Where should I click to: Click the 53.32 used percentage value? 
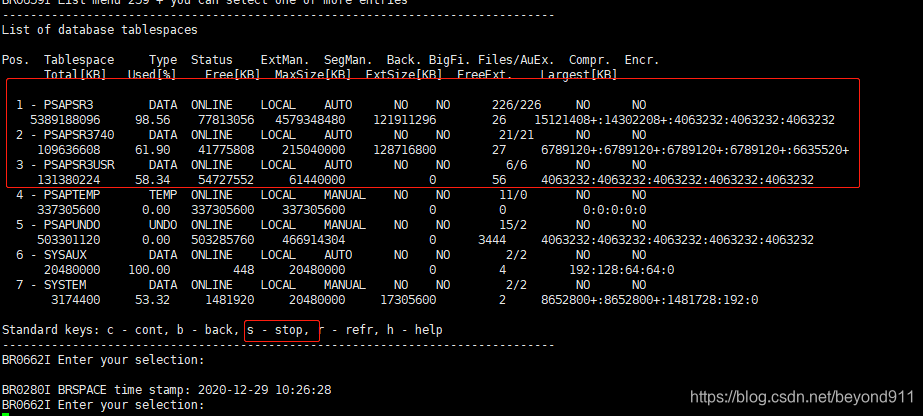(x=152, y=300)
